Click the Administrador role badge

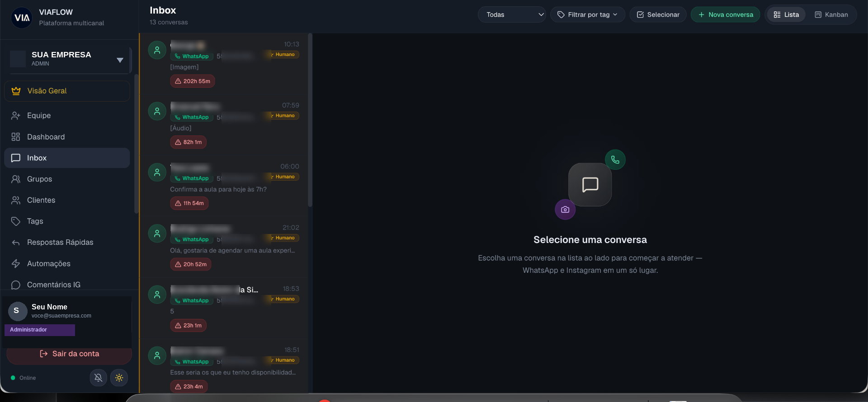pos(40,330)
